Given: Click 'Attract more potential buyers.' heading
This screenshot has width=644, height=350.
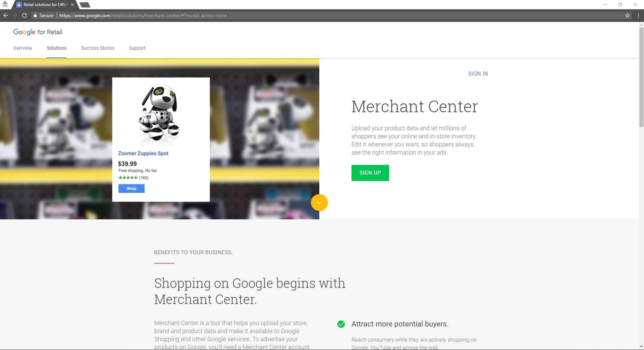Looking at the screenshot, I should (x=400, y=324).
